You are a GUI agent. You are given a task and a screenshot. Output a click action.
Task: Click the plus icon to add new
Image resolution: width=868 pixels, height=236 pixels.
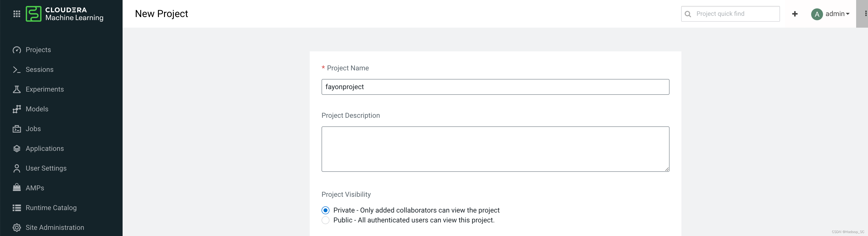795,14
